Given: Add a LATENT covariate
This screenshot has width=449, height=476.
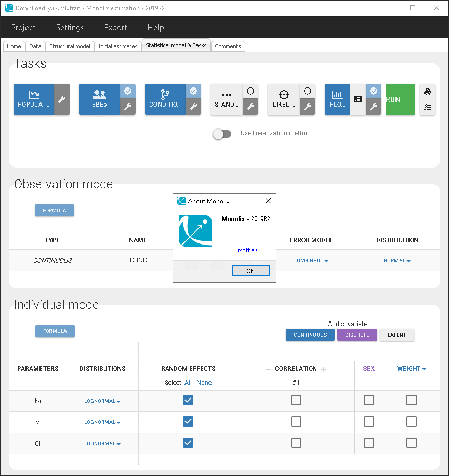Looking at the screenshot, I should (397, 335).
